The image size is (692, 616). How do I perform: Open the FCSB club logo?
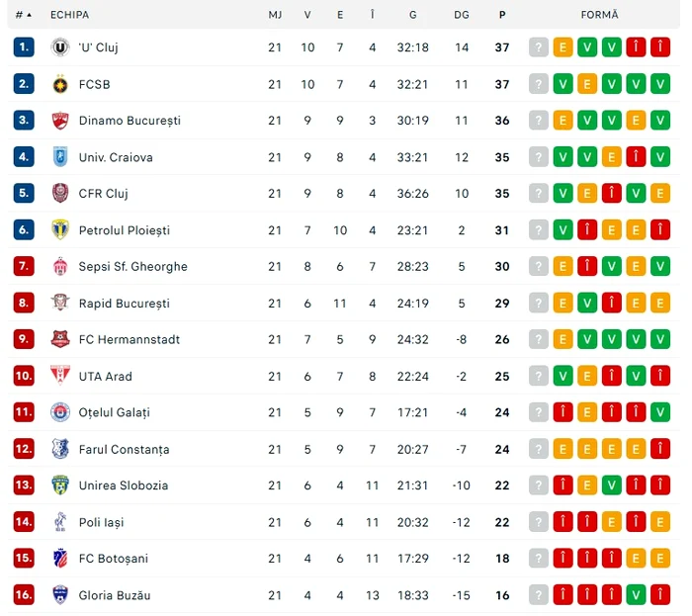point(60,84)
